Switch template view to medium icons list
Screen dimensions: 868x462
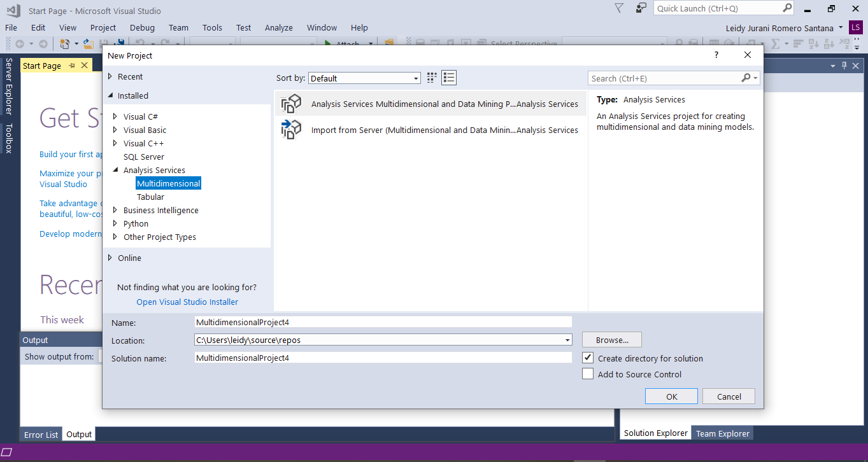point(449,78)
